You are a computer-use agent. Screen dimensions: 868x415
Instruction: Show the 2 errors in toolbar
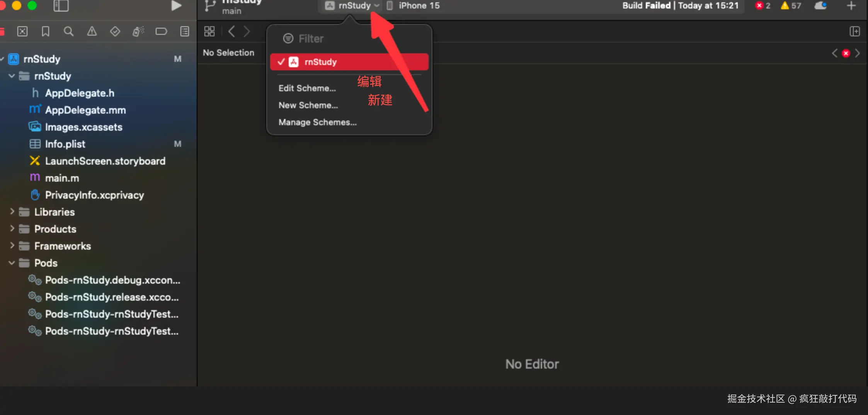pos(763,6)
